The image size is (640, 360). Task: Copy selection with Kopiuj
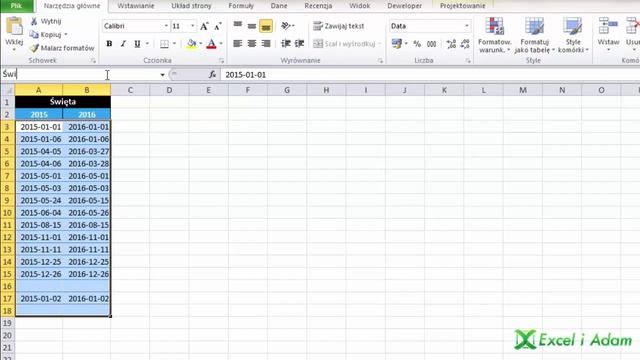pyautogui.click(x=46, y=34)
